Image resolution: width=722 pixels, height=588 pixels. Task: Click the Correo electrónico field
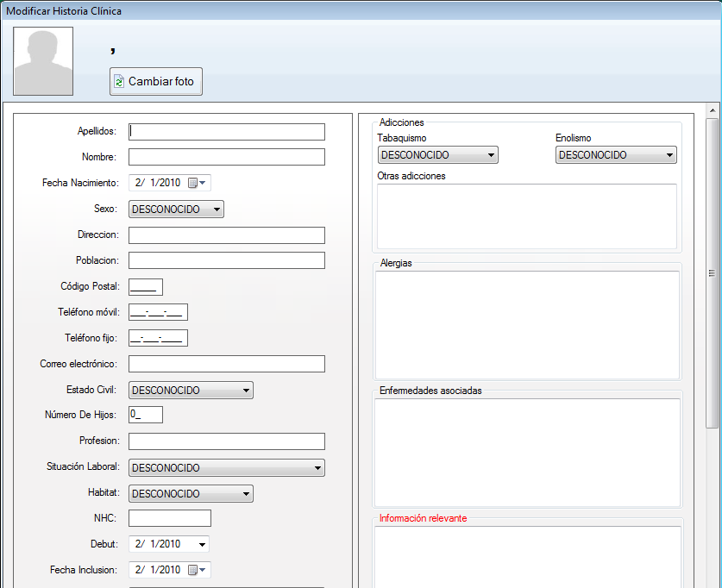(226, 364)
